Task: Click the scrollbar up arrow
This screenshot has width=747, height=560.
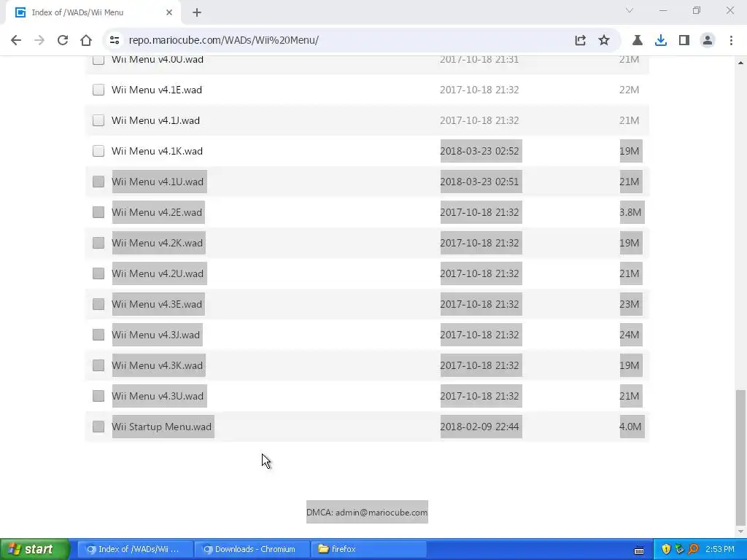Action: tap(740, 63)
